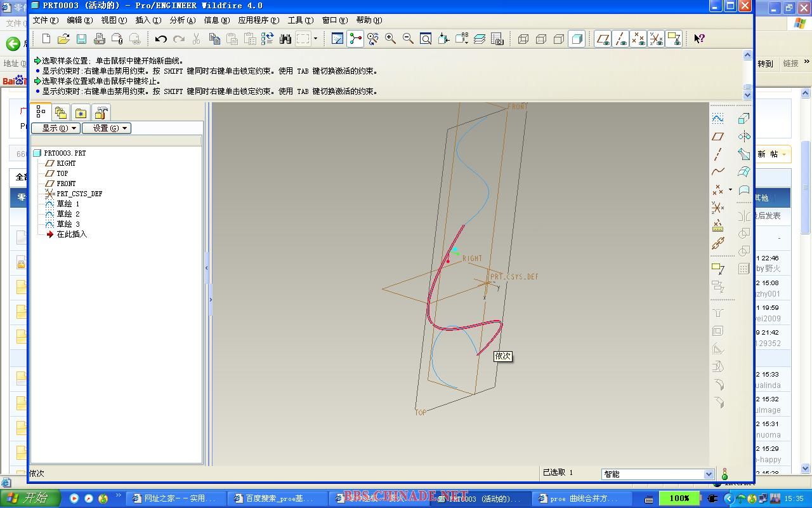This screenshot has width=812, height=508.
Task: Open the datum point flyout arrow
Action: (x=730, y=190)
